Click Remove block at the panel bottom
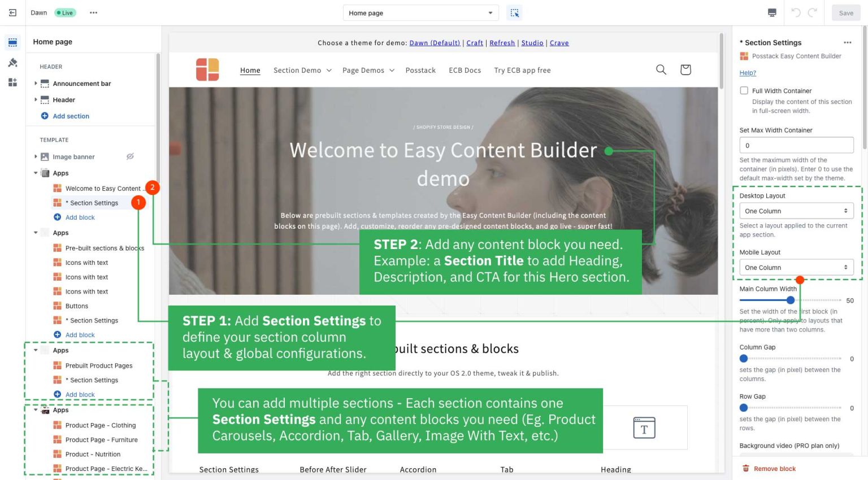868x480 pixels. click(769, 469)
